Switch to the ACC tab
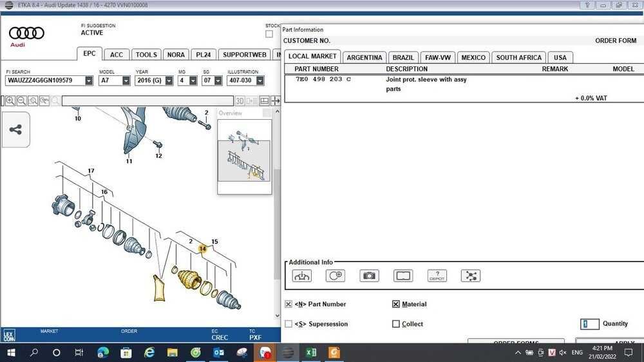The width and height of the screenshot is (644, 362). (x=116, y=55)
